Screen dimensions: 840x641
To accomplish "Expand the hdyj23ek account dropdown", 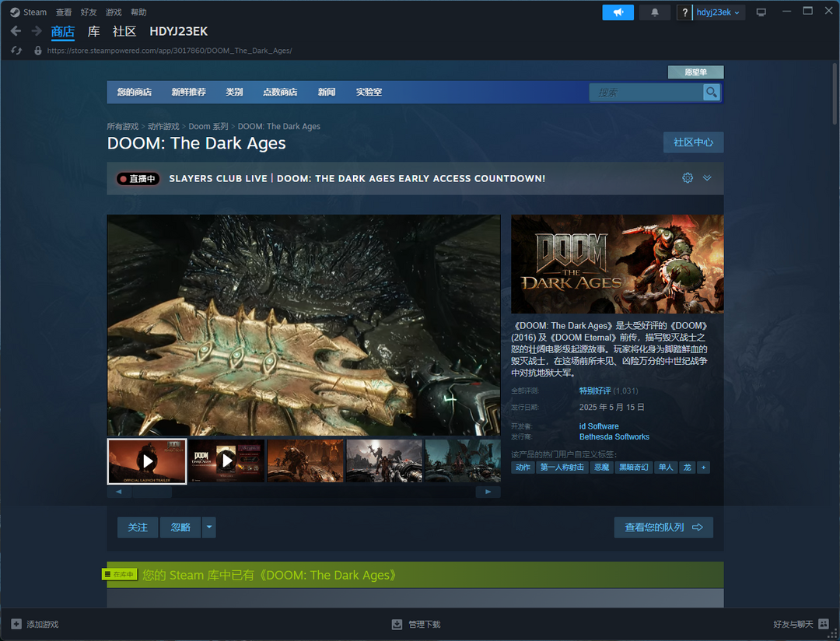I will (x=719, y=12).
